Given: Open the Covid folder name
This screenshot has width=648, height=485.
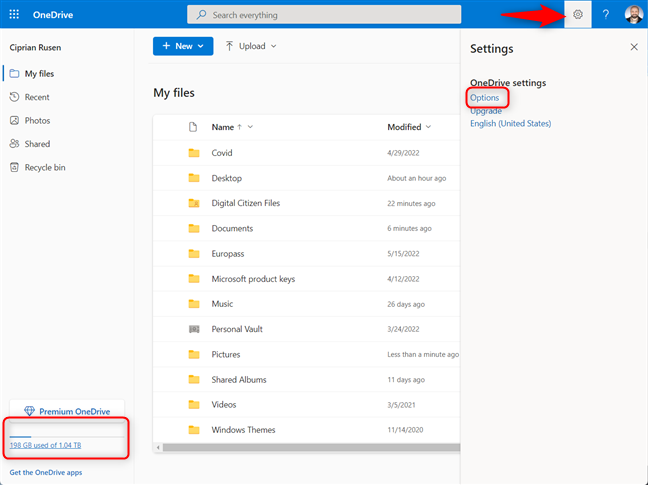Looking at the screenshot, I should coord(222,153).
